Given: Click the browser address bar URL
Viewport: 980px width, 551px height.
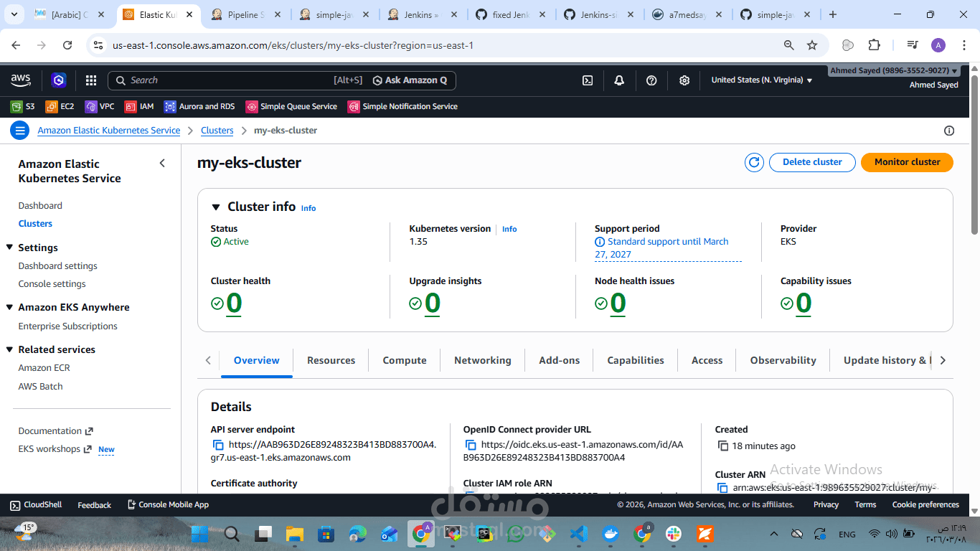Looking at the screenshot, I should [293, 45].
